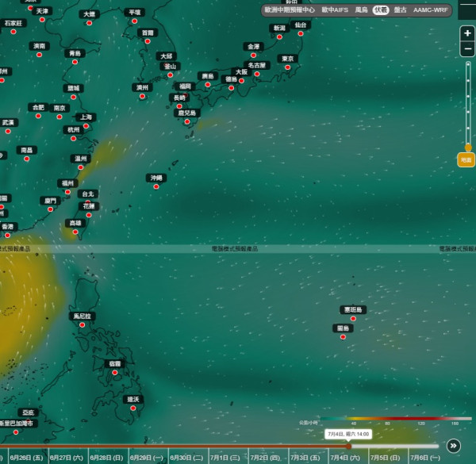Click the 濟南 city label
476x464 pixels.
pyautogui.click(x=39, y=46)
